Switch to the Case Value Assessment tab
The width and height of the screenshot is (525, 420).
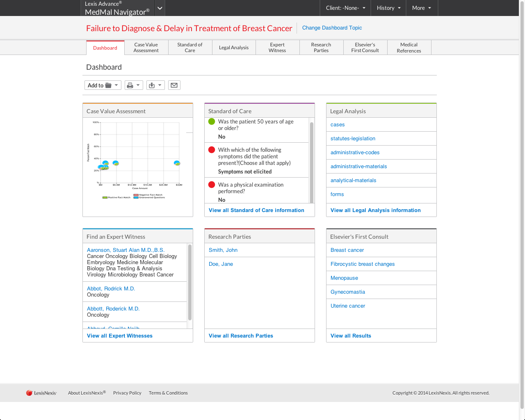point(146,48)
